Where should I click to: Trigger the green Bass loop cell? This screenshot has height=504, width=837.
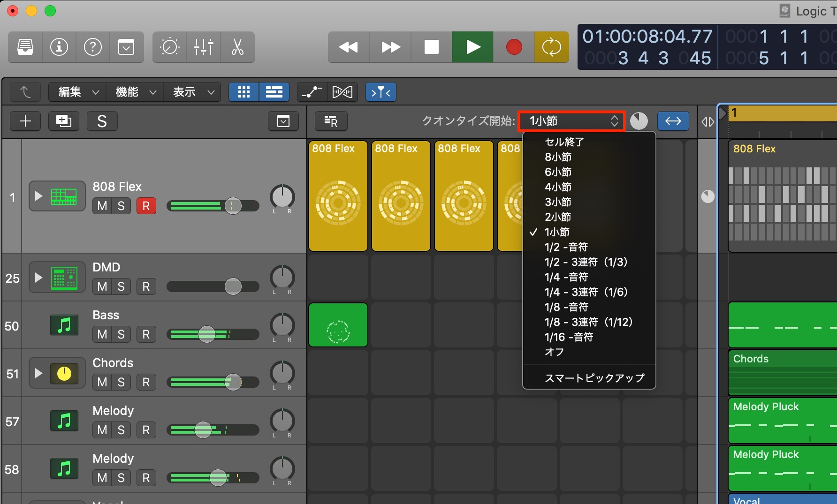(x=338, y=325)
